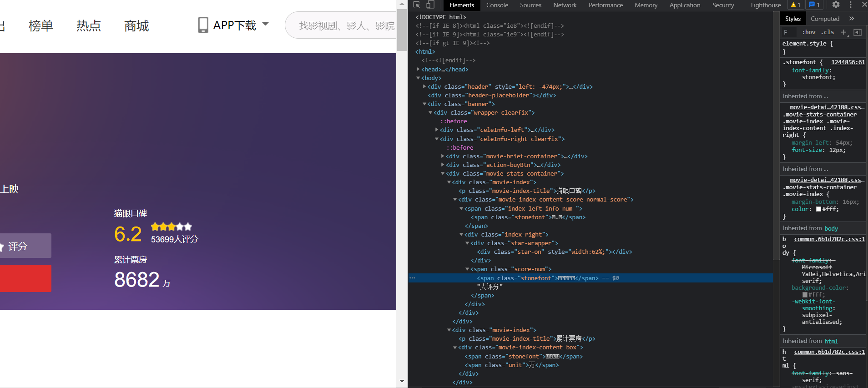The width and height of the screenshot is (868, 388).
Task: Click the star rating display
Action: (172, 227)
